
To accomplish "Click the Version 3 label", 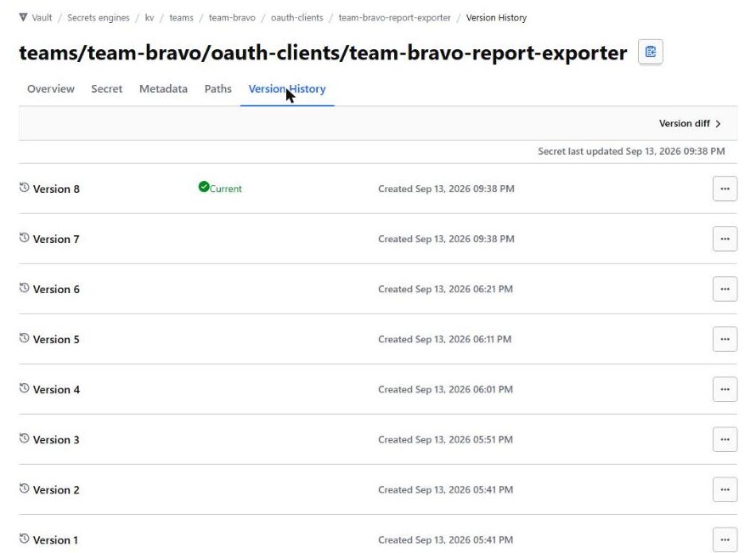I will tap(56, 440).
